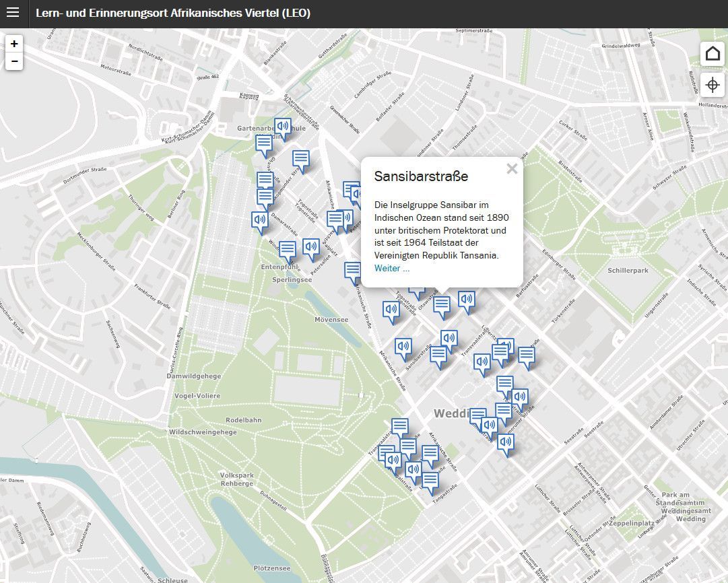Click the speaker marker near the Wedding label

click(x=488, y=424)
